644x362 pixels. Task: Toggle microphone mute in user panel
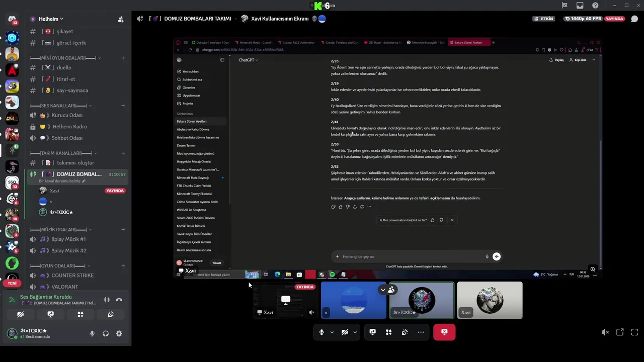tap(92, 333)
